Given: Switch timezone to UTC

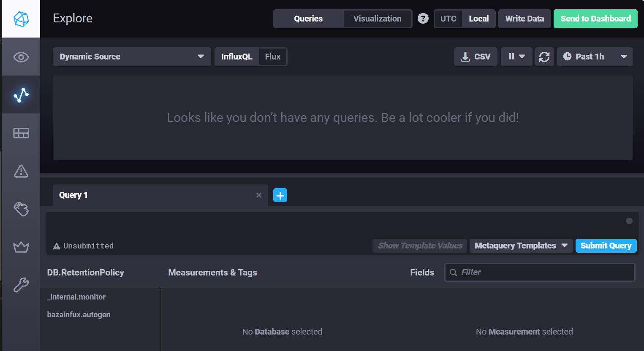Looking at the screenshot, I should 448,19.
